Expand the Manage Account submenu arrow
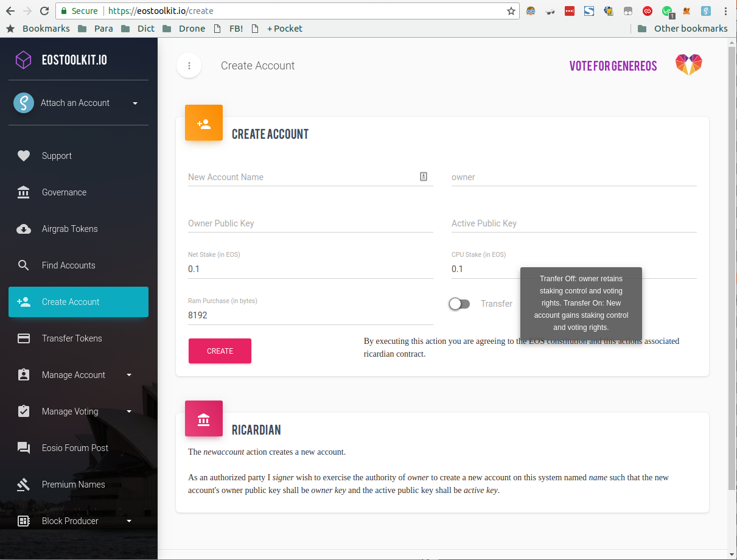 pos(129,375)
